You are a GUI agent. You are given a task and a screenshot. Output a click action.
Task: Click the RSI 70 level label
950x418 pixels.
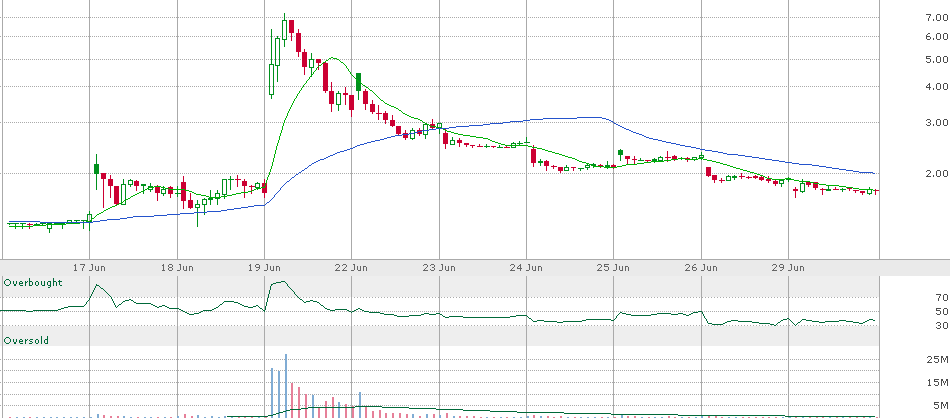click(942, 297)
